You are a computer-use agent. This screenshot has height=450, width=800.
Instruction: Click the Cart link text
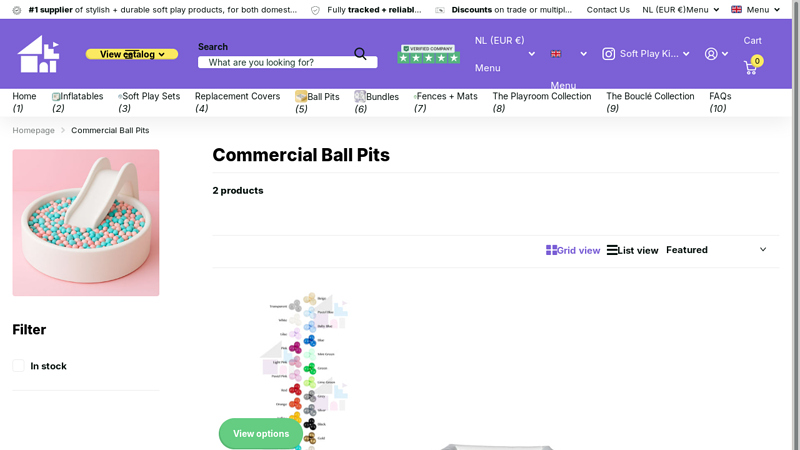point(753,40)
